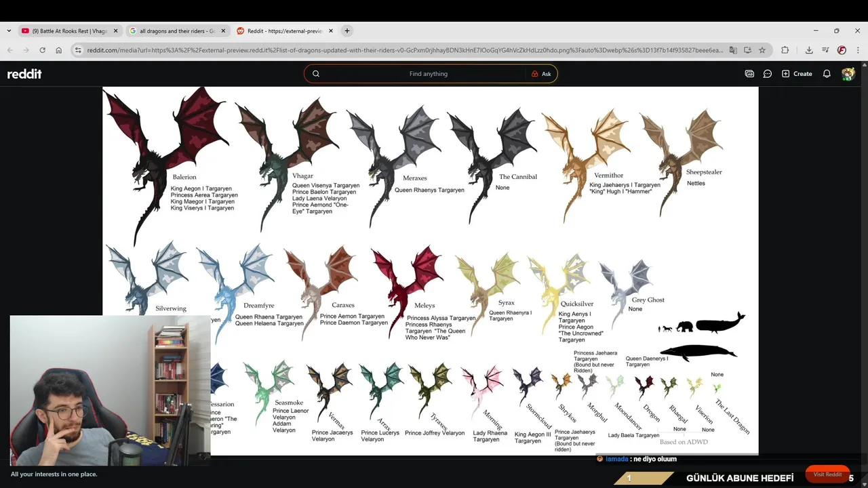The image size is (868, 488).
Task: Open the Chrome three-dot menu
Action: pos(858,50)
